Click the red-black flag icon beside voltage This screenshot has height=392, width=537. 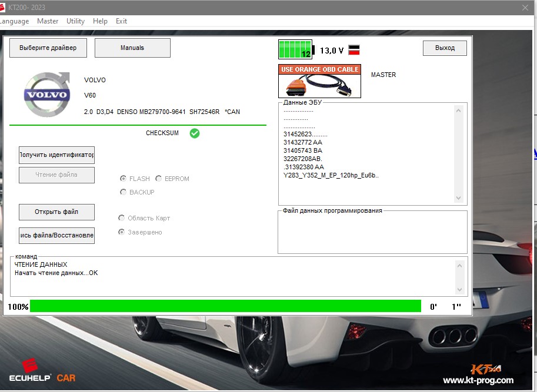tap(354, 50)
